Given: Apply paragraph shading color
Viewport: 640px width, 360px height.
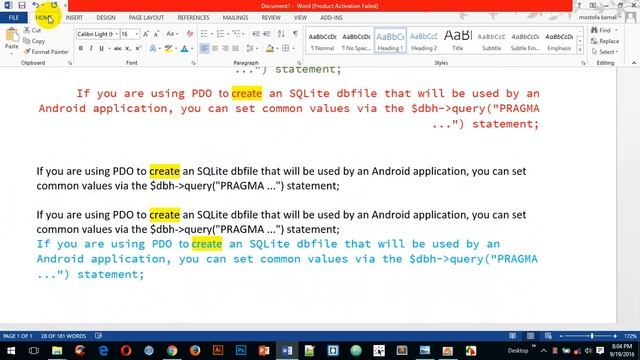Looking at the screenshot, I should [269, 49].
